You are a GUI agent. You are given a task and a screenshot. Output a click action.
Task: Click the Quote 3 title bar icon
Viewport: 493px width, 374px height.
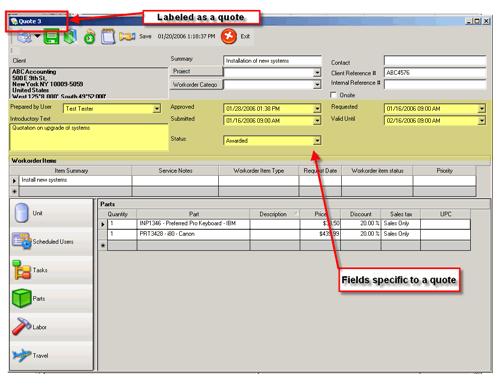14,21
